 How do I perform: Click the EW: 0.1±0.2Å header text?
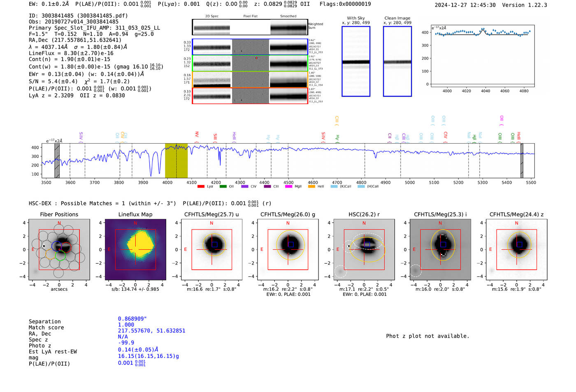click(49, 4)
